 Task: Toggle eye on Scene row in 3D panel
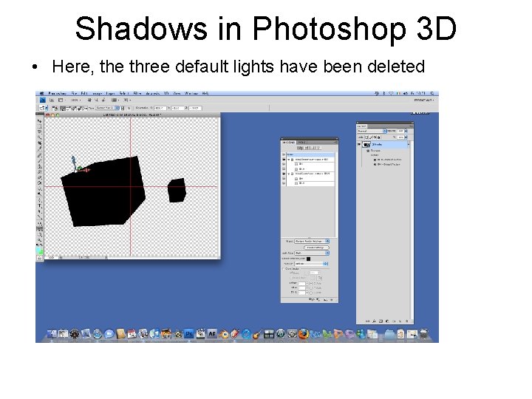[x=284, y=154]
